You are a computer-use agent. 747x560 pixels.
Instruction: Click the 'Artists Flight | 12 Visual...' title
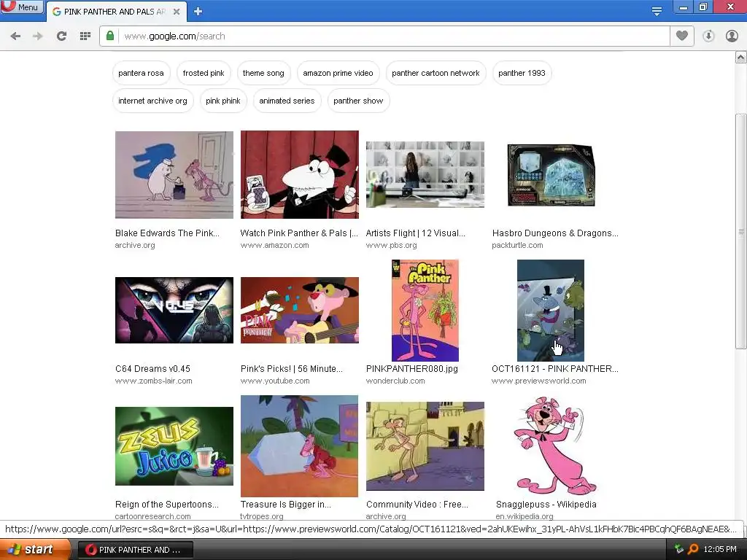click(x=415, y=233)
